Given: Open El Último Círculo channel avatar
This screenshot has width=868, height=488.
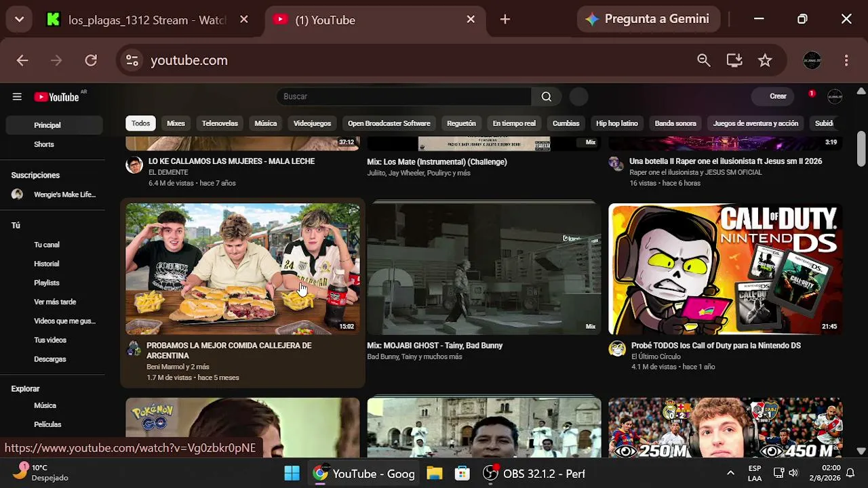Looking at the screenshot, I should coord(617,349).
